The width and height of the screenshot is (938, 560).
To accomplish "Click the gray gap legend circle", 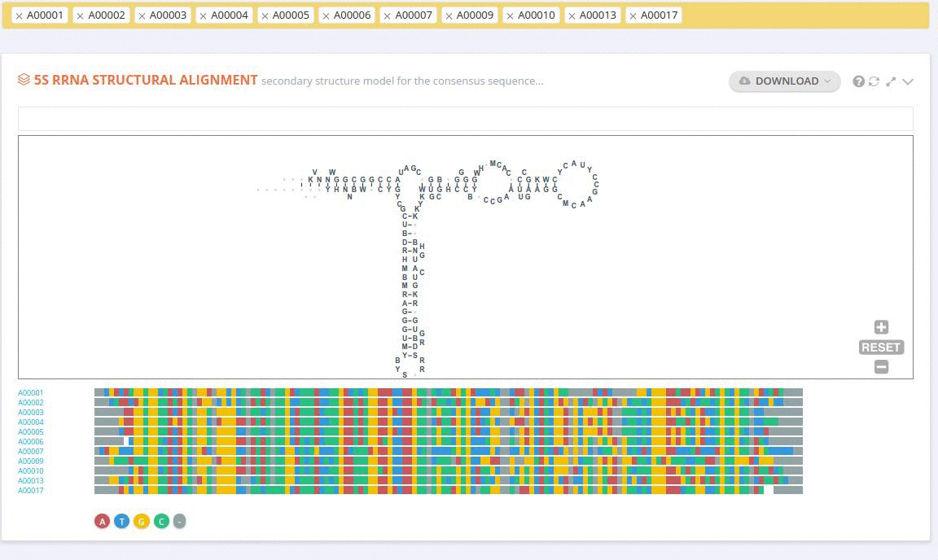I will pos(179,521).
